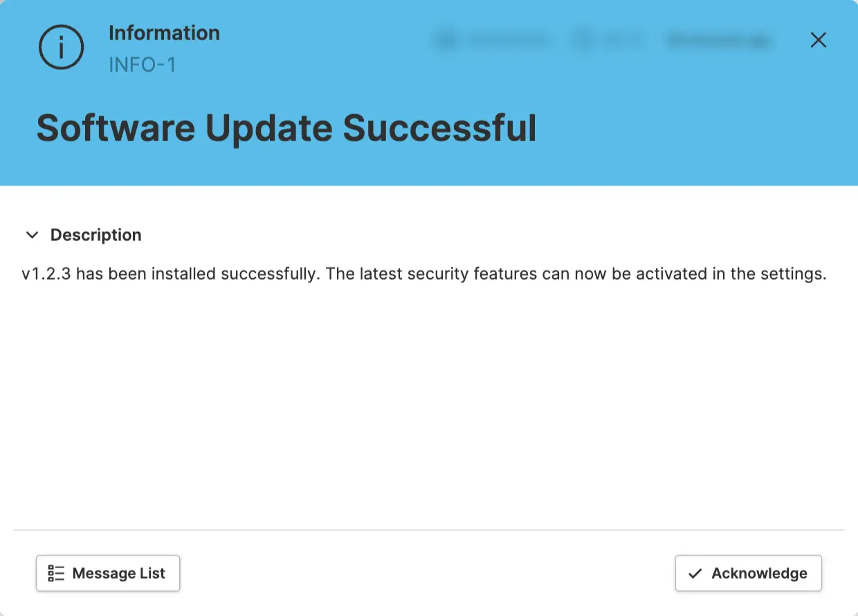Acknowledge the software update message
Screen dimensions: 858x616
pos(748,573)
